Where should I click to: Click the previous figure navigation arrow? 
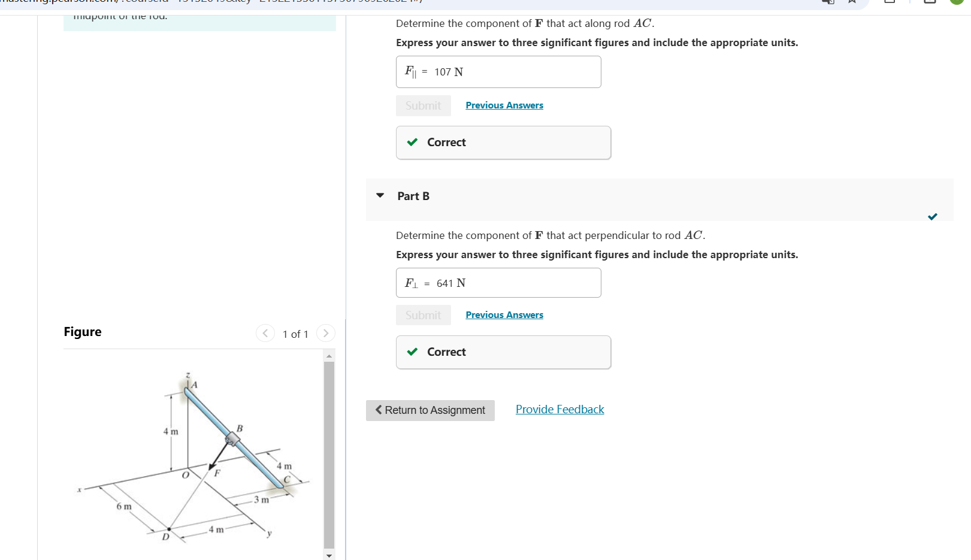click(265, 333)
